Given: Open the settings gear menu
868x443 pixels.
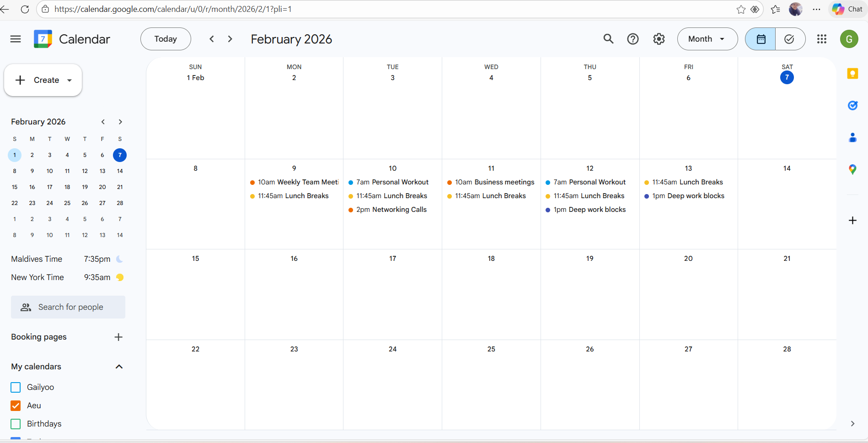Looking at the screenshot, I should click(x=659, y=39).
